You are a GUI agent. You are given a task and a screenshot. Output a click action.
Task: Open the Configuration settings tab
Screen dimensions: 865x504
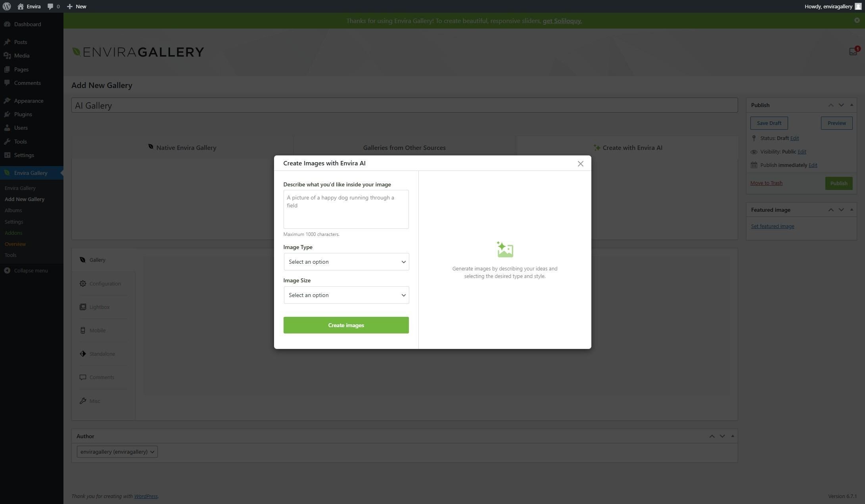(105, 284)
